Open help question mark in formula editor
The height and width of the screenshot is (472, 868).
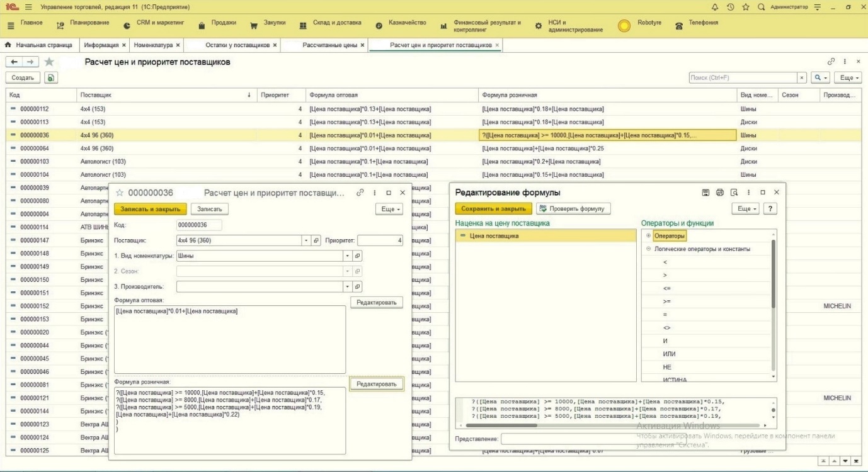(x=772, y=208)
